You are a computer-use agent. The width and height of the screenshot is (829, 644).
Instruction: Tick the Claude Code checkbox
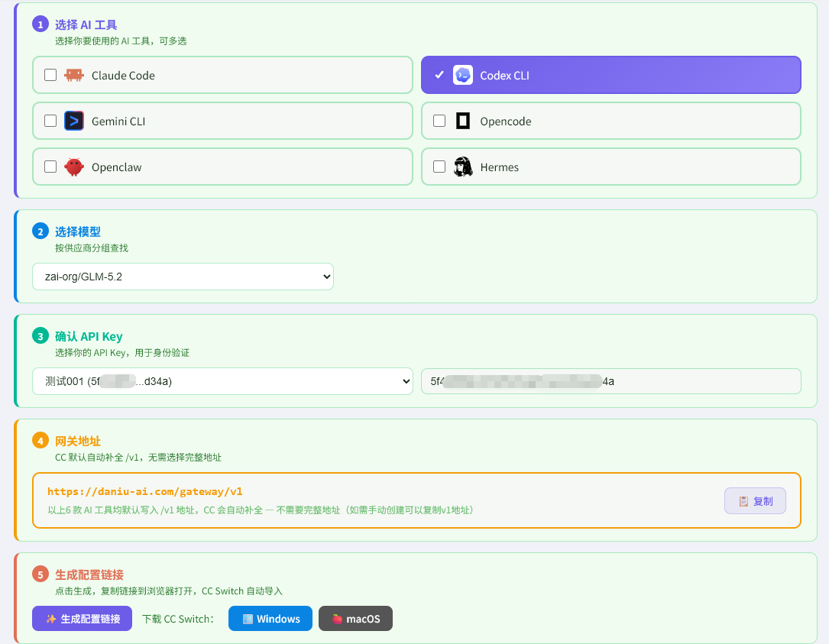pos(50,75)
